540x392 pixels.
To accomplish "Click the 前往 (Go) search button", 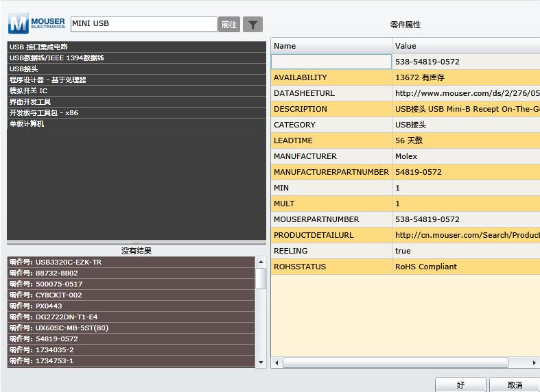I will (x=229, y=25).
